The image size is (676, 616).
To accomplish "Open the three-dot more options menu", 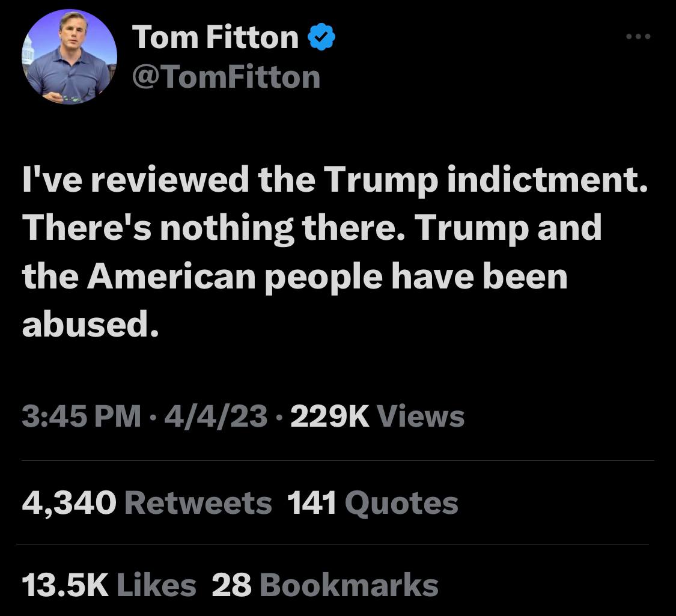I will pyautogui.click(x=638, y=37).
